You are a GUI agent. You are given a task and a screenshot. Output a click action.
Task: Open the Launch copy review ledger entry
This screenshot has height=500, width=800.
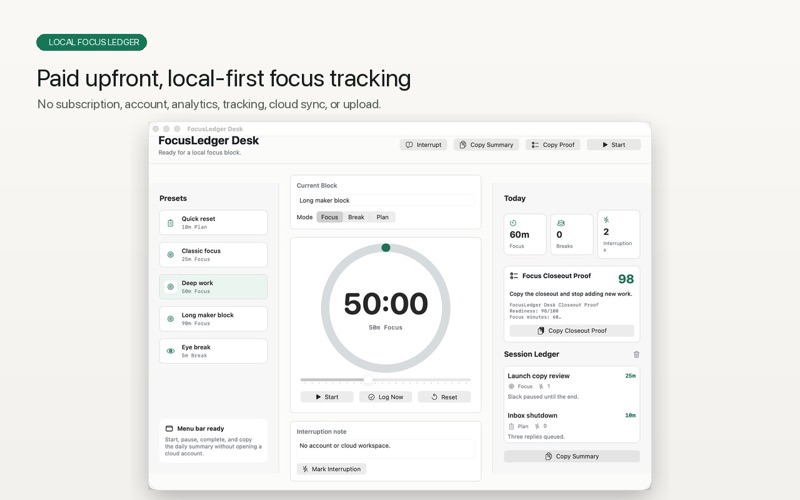[x=571, y=386]
